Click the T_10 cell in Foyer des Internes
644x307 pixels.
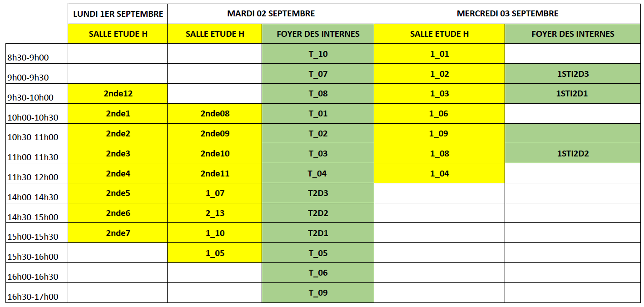click(x=318, y=54)
